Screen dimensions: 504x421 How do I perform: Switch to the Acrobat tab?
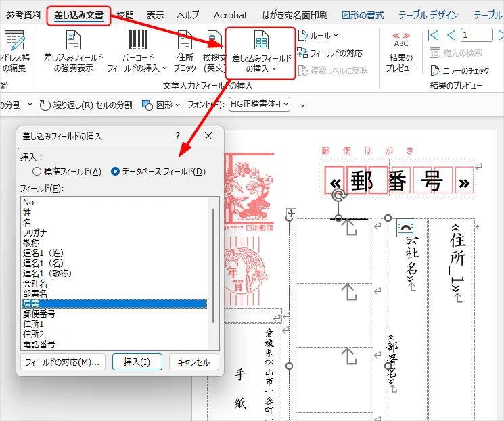point(231,15)
